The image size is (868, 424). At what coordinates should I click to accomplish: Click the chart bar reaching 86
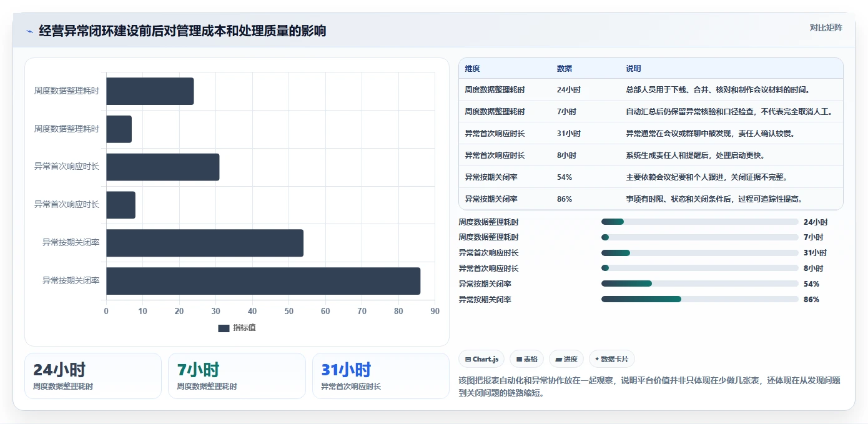click(x=263, y=281)
